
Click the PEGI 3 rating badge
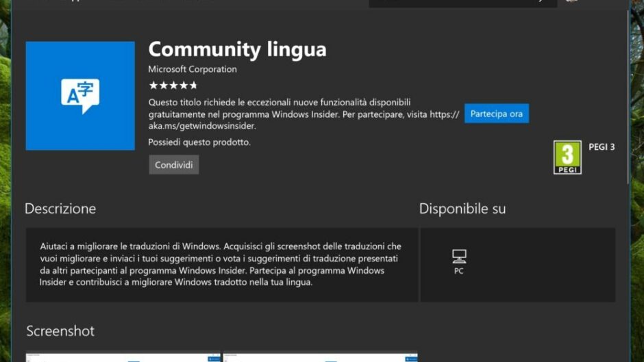[567, 157]
